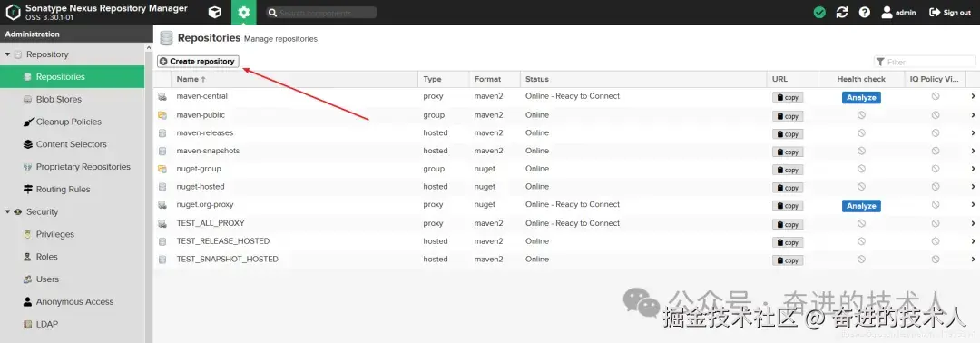Copy URL of maven-snapshots repository
The image size is (980, 343).
(x=788, y=152)
